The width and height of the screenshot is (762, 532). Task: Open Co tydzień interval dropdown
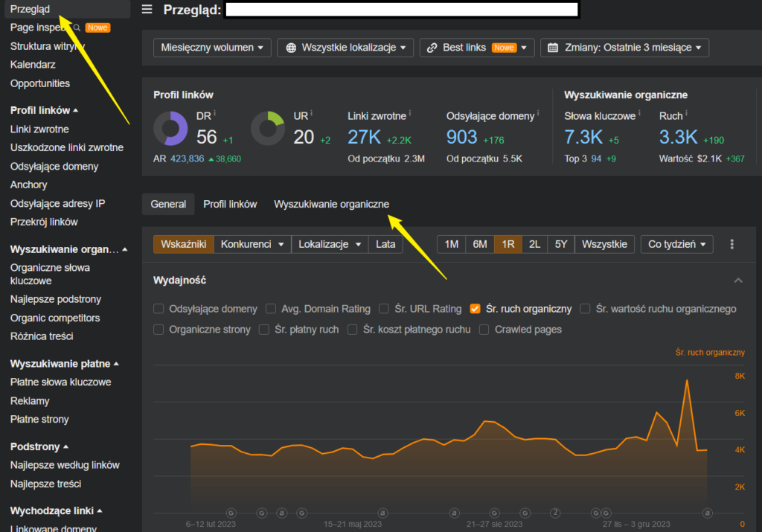677,244
